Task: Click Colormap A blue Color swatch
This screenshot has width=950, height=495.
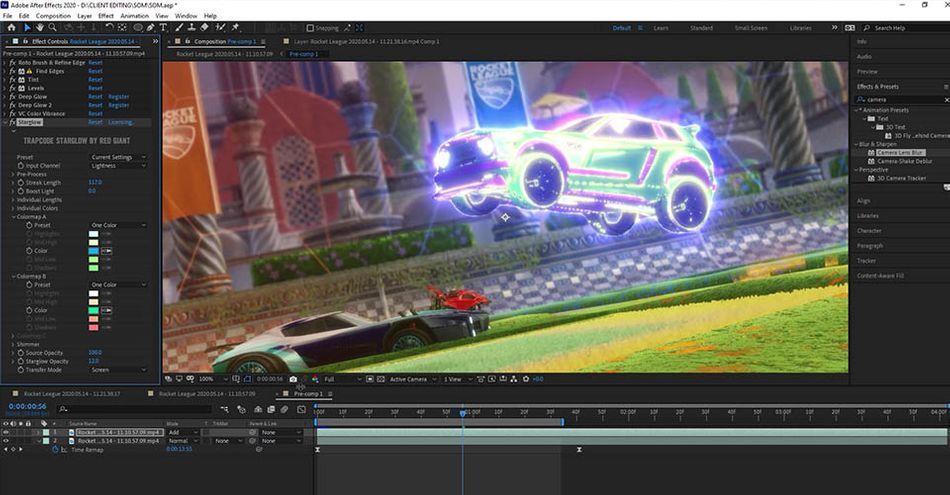Action: [x=93, y=251]
